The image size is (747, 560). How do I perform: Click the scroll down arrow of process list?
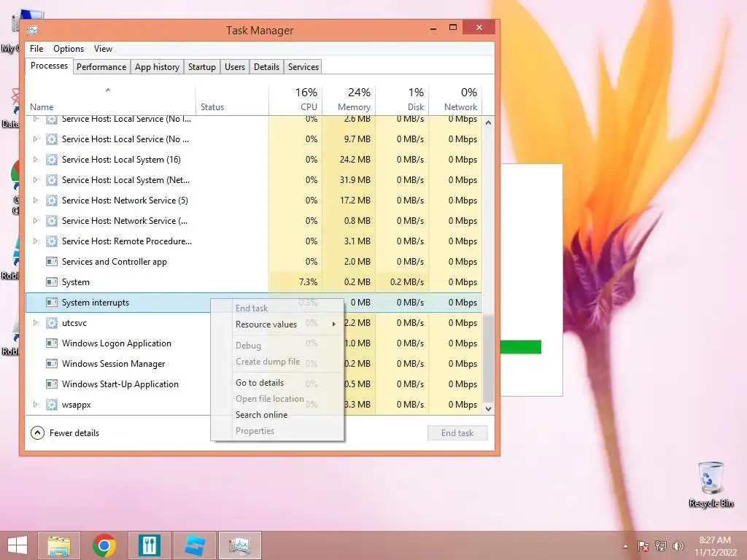tap(488, 408)
